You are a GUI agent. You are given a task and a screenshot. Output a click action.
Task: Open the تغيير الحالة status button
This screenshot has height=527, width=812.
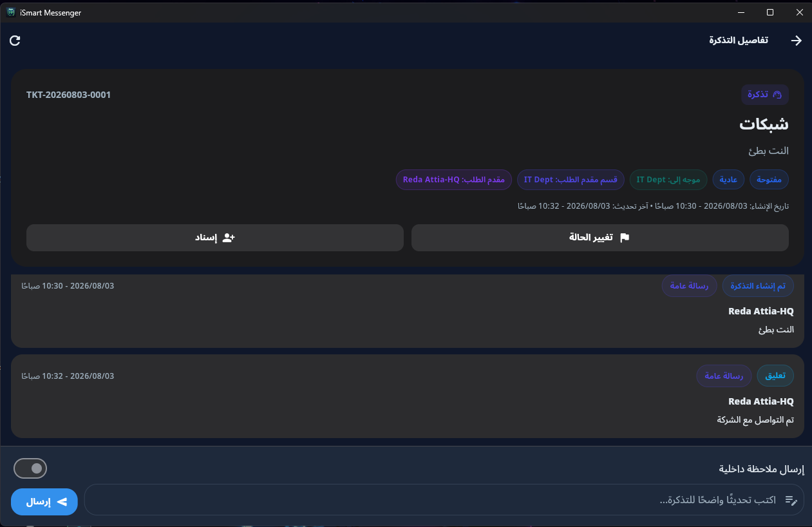coord(600,238)
